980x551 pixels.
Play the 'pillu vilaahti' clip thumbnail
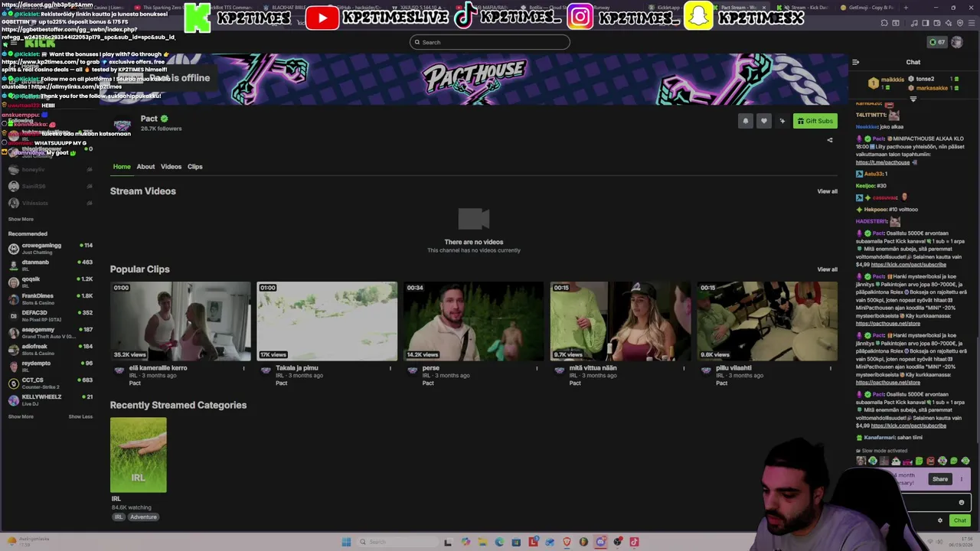767,321
